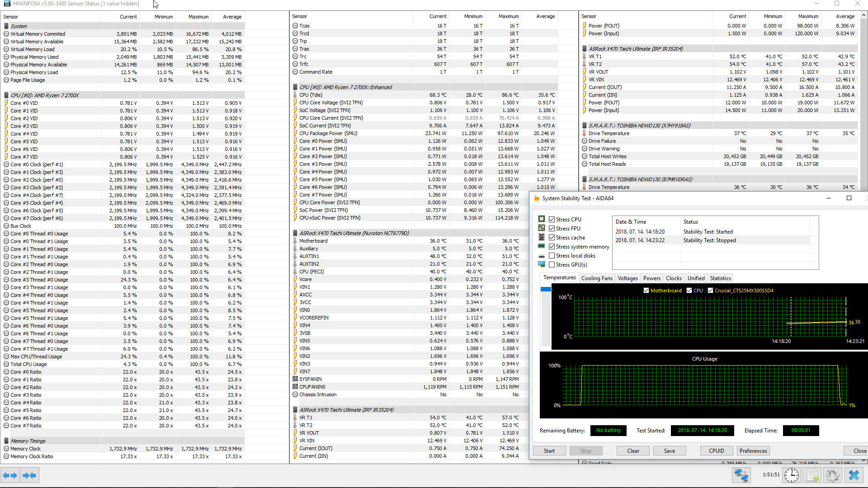Click the AIDA64 flame title icon
Screen dimensions: 868x488
point(537,198)
